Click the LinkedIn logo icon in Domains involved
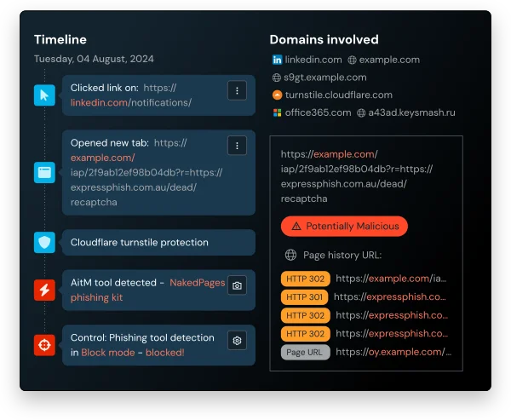The width and height of the screenshot is (511, 420). [277, 60]
